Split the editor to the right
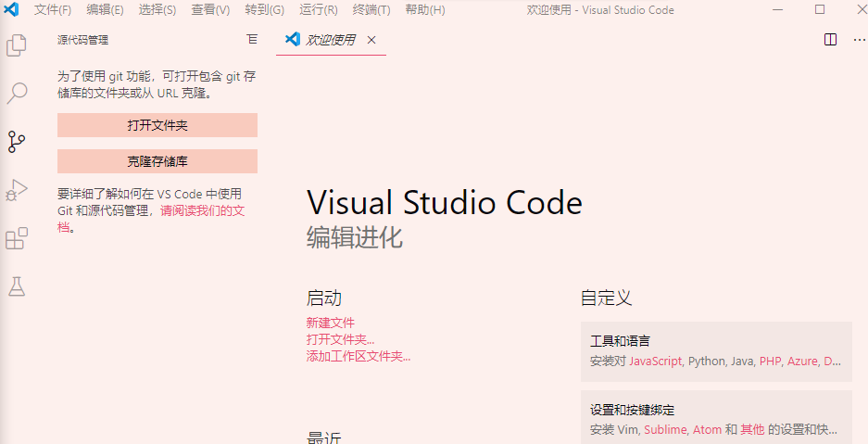The height and width of the screenshot is (444, 868). [830, 40]
